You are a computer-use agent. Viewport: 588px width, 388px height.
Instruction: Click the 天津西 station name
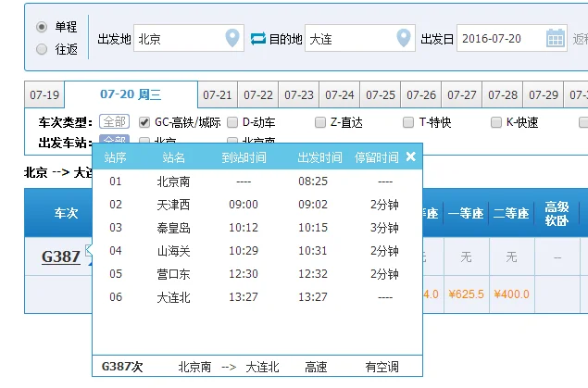[x=173, y=205]
